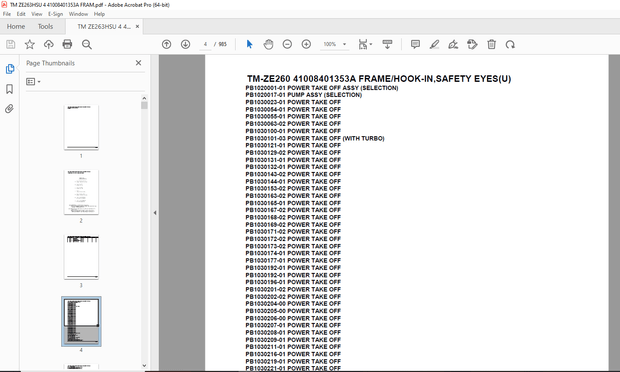Click the Save file icon
This screenshot has height=372, width=620.
pos(11,44)
